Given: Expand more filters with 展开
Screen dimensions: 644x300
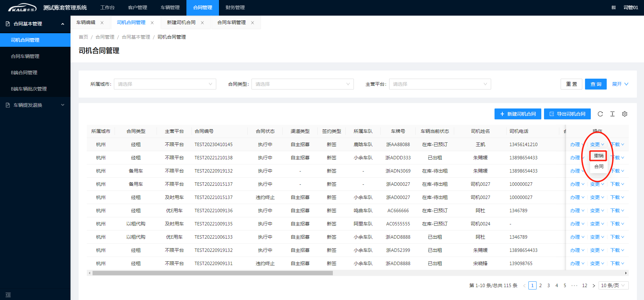Looking at the screenshot, I should pos(620,84).
